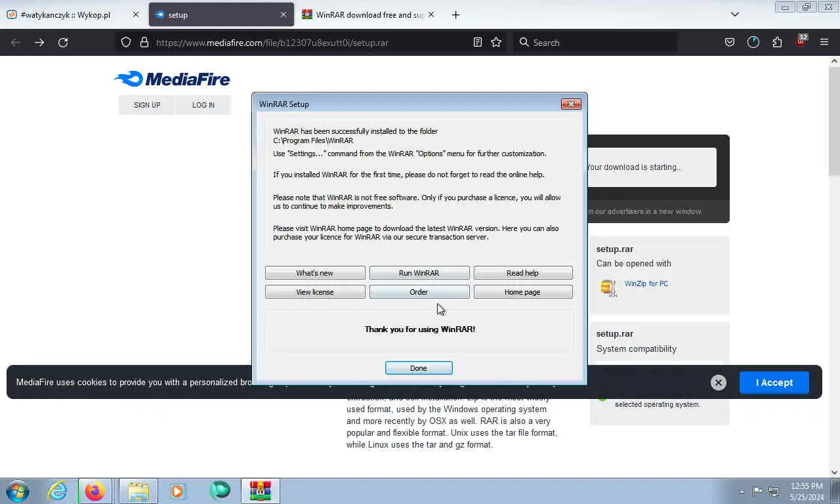Image resolution: width=840 pixels, height=504 pixels.
Task: Click the SIGN UP button
Action: (x=147, y=105)
